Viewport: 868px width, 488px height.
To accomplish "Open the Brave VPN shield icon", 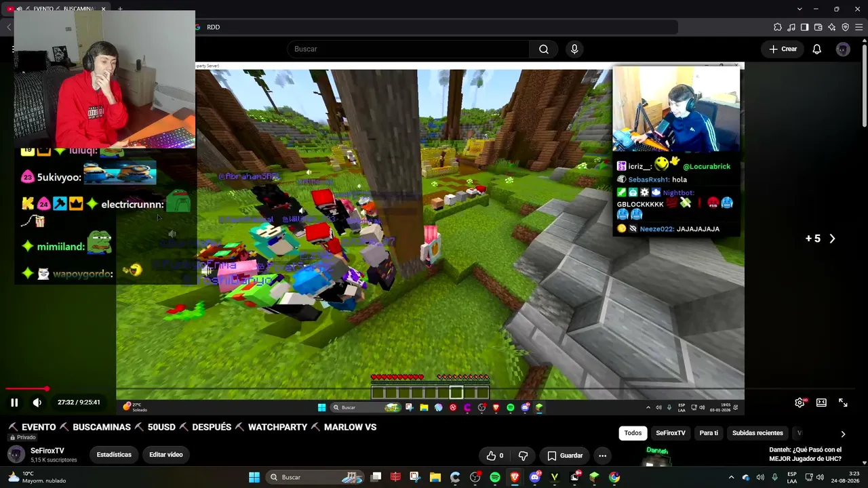I will (845, 27).
